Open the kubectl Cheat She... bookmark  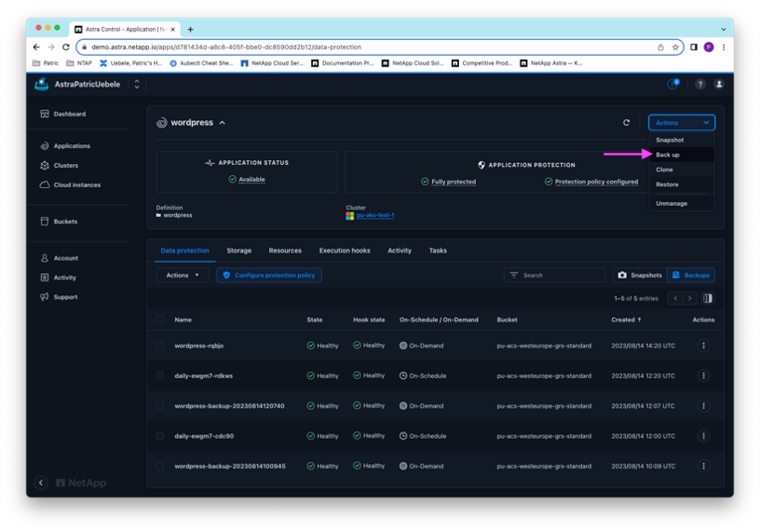coord(201,63)
